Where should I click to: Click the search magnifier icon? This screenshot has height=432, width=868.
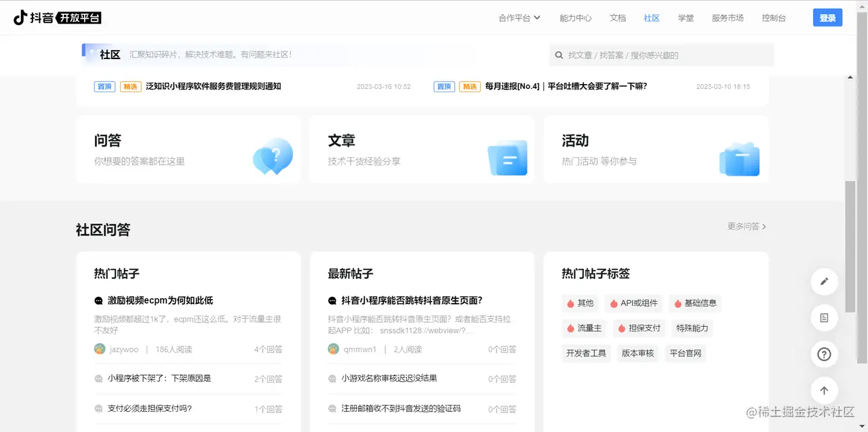click(x=559, y=55)
